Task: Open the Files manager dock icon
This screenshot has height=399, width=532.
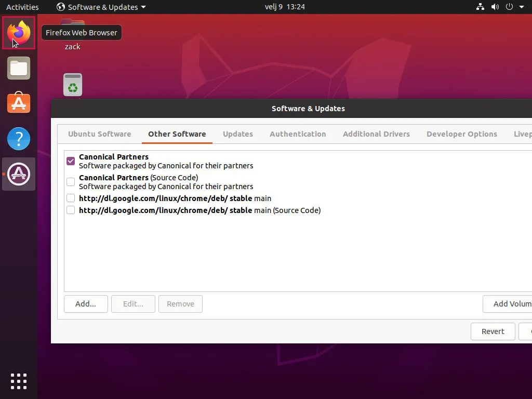Action: tap(19, 68)
